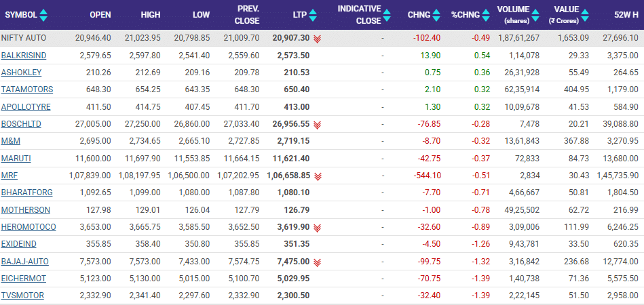
Task: Open BAJAJ-AUTO stock link
Action: pyautogui.click(x=25, y=261)
